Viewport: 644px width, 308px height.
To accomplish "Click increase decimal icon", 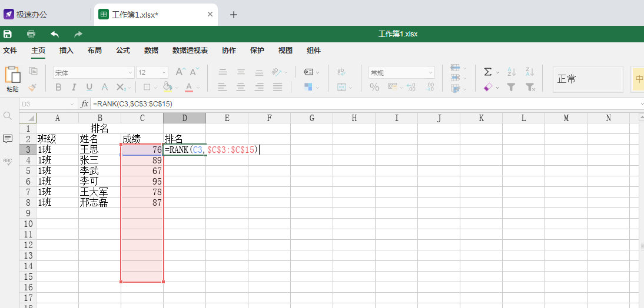I will (x=430, y=87).
